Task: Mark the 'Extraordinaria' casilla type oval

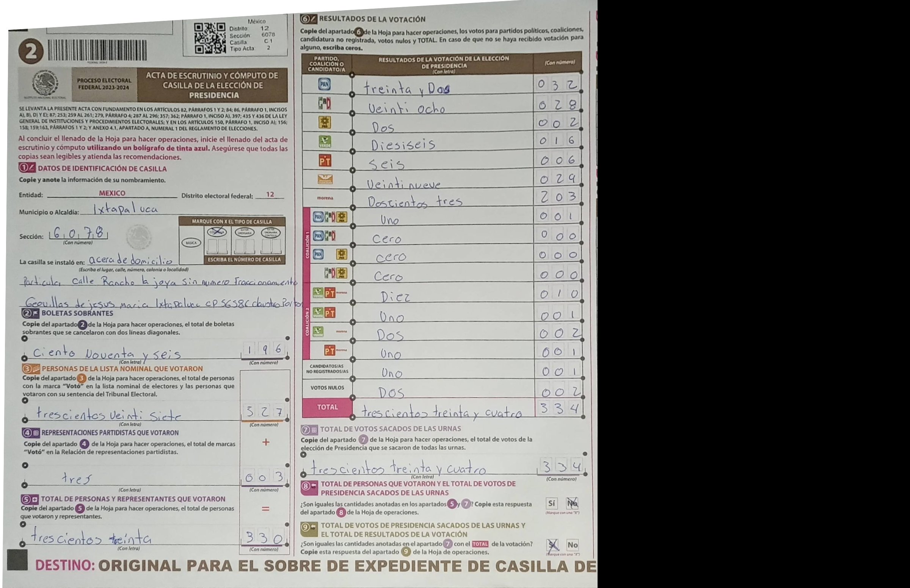Action: click(x=244, y=232)
